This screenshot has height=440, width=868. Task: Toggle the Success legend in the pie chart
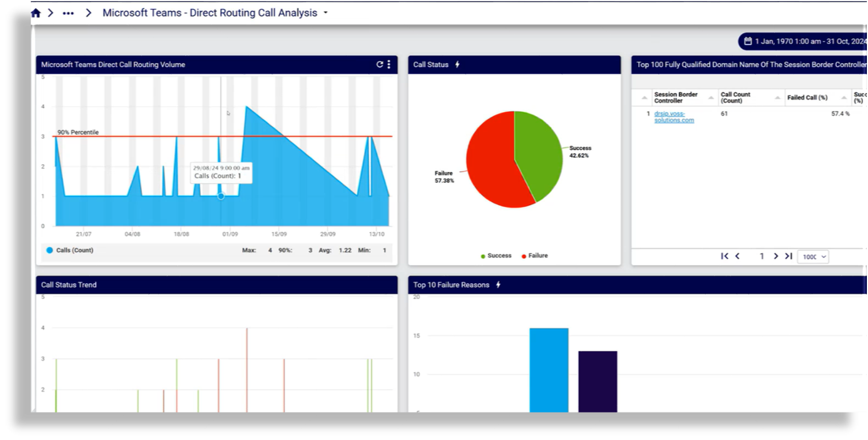[x=496, y=256]
